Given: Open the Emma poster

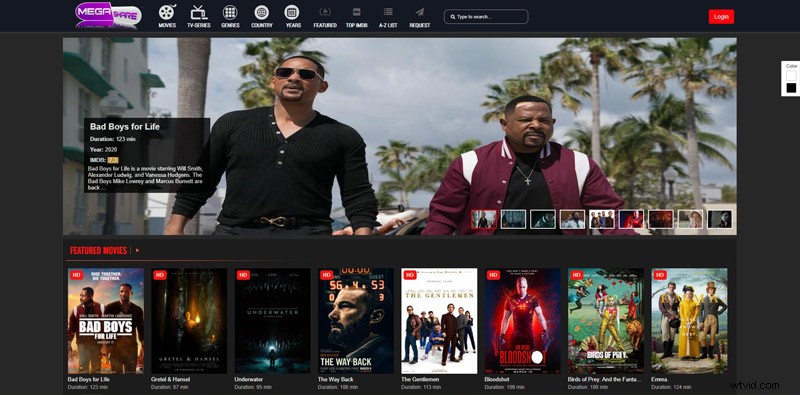Looking at the screenshot, I should [x=689, y=321].
